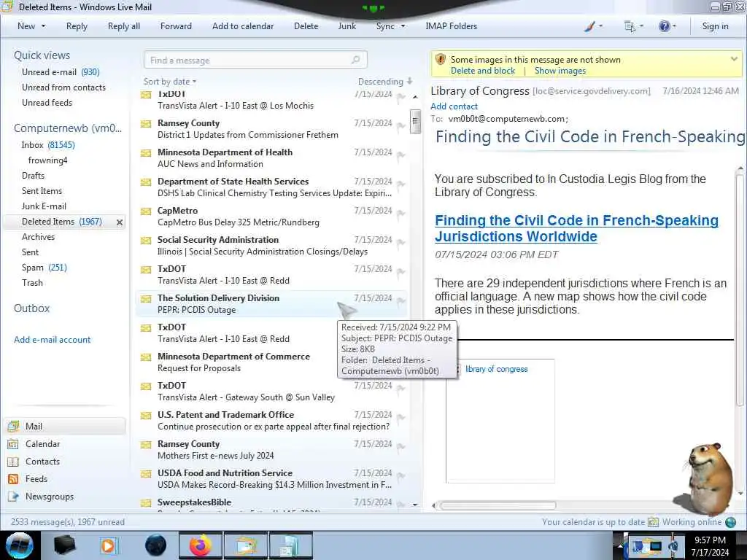Click the Delete and block link
The height and width of the screenshot is (560, 747).
click(483, 71)
